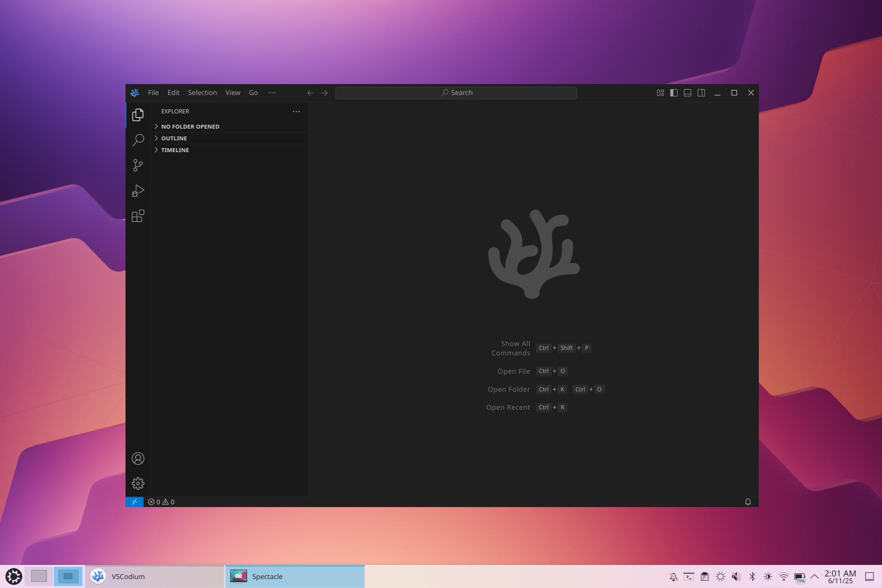The image size is (882, 588).
Task: Expand the Outline section
Action: pos(174,138)
